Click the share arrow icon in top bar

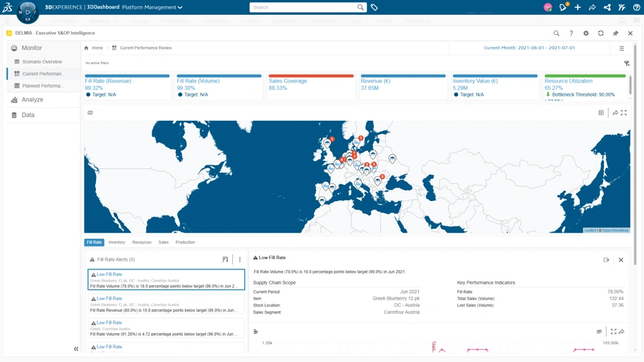[x=592, y=7]
